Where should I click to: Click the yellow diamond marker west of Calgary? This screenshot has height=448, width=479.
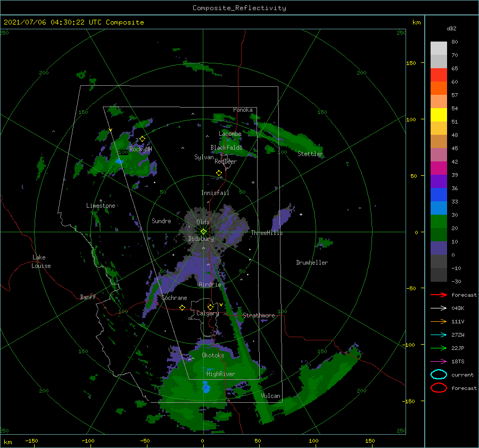[183, 307]
